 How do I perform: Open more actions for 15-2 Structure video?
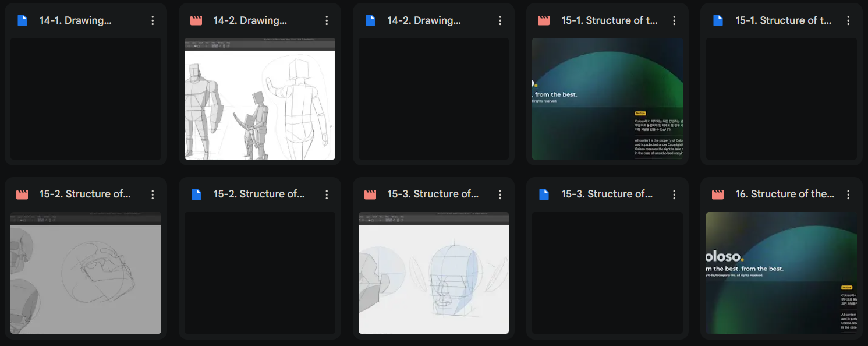[153, 195]
